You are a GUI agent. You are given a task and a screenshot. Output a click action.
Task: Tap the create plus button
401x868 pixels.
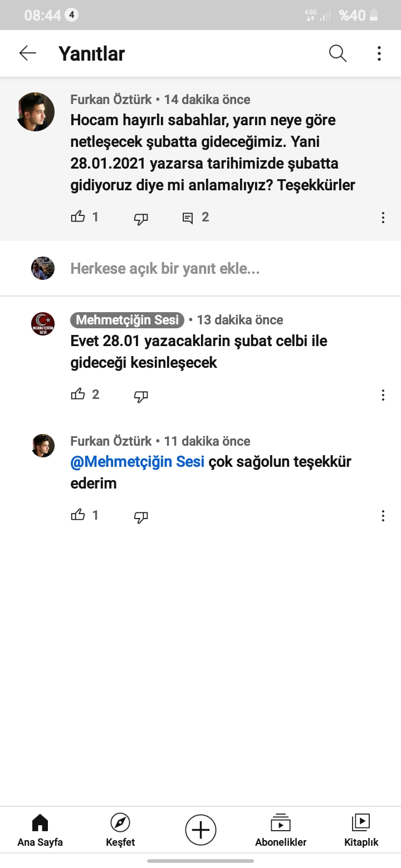click(200, 830)
